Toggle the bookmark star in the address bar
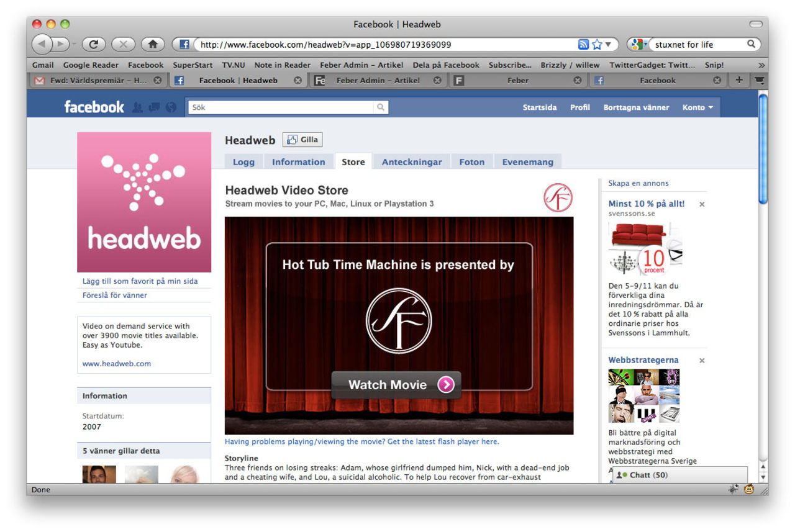Screen dimensions: 795x532 pyautogui.click(x=595, y=44)
